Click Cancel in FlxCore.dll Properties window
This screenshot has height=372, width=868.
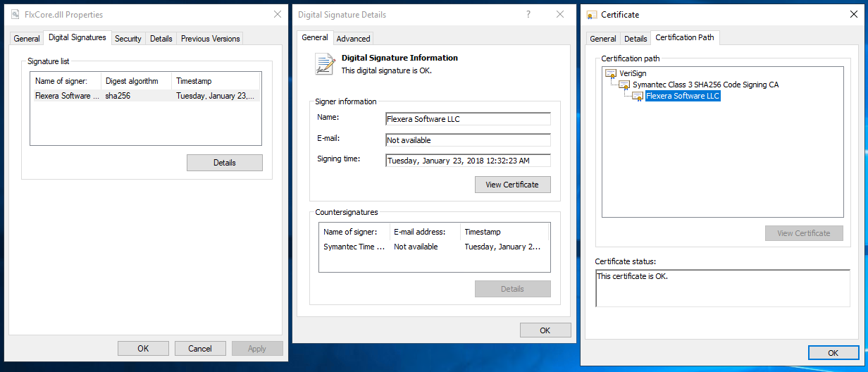[x=200, y=349]
